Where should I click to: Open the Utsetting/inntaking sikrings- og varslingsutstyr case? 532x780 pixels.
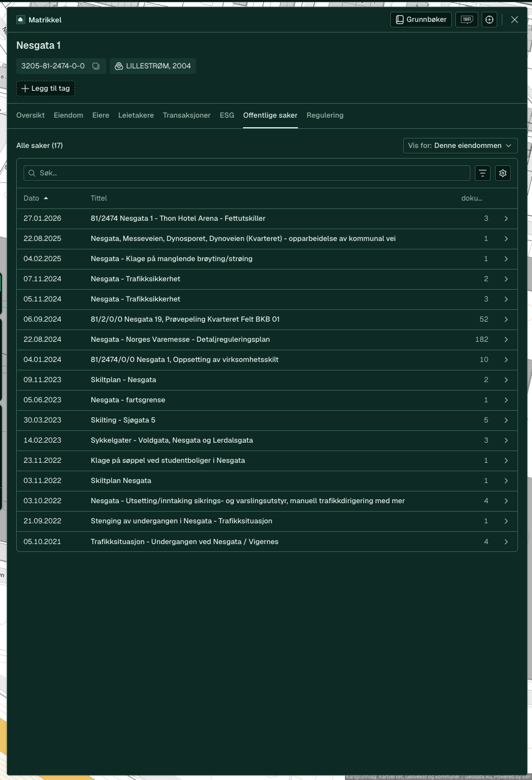(267, 501)
